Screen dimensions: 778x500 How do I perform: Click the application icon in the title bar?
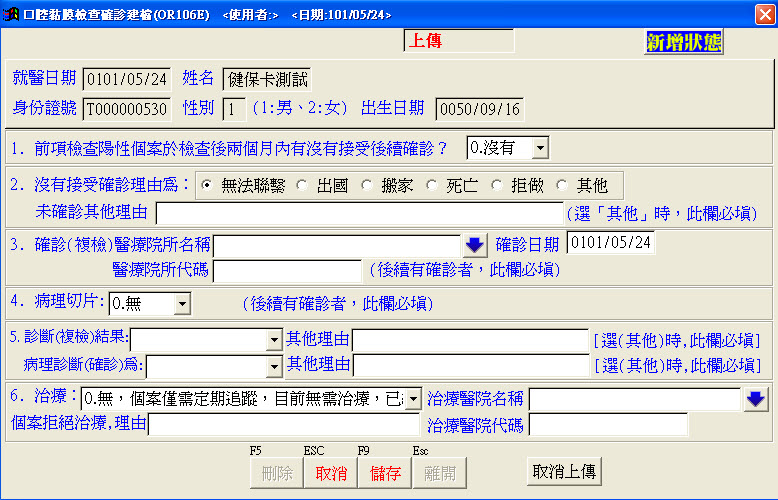click(10, 14)
